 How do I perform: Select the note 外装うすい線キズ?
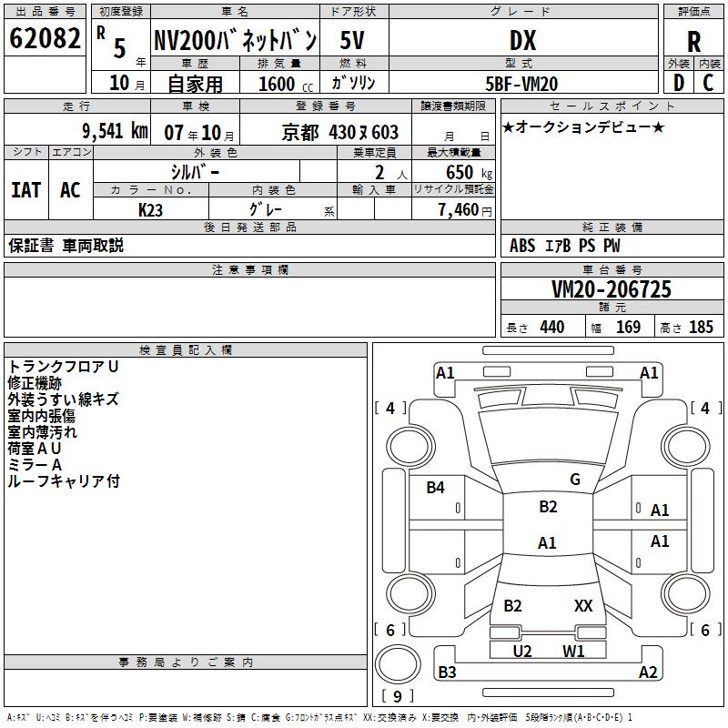[63, 399]
